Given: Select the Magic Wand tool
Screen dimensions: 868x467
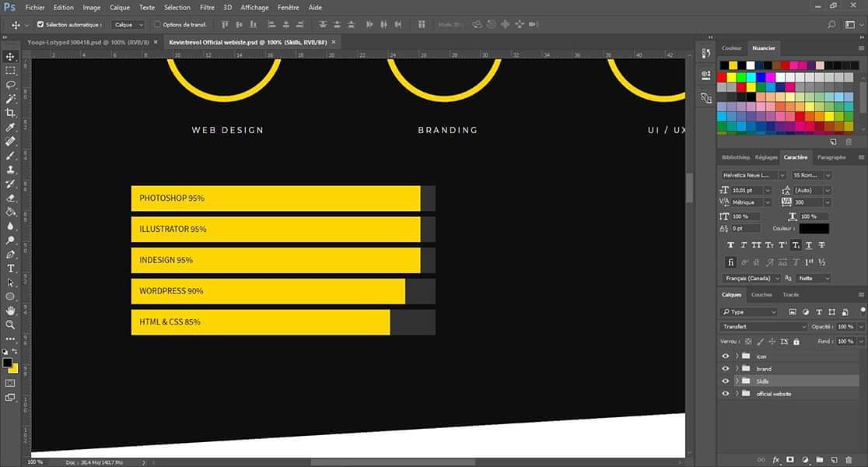Looking at the screenshot, I should (11, 99).
